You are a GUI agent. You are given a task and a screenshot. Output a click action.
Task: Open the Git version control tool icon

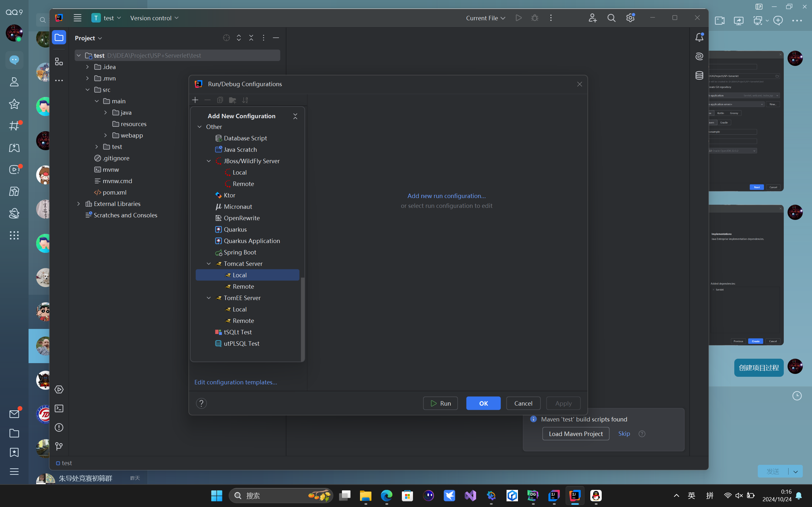tap(59, 446)
